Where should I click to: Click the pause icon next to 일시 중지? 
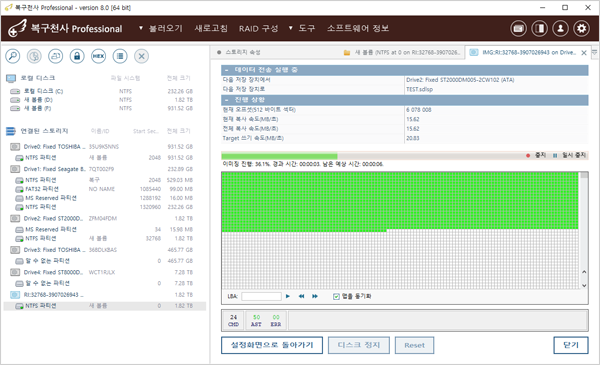(x=555, y=155)
